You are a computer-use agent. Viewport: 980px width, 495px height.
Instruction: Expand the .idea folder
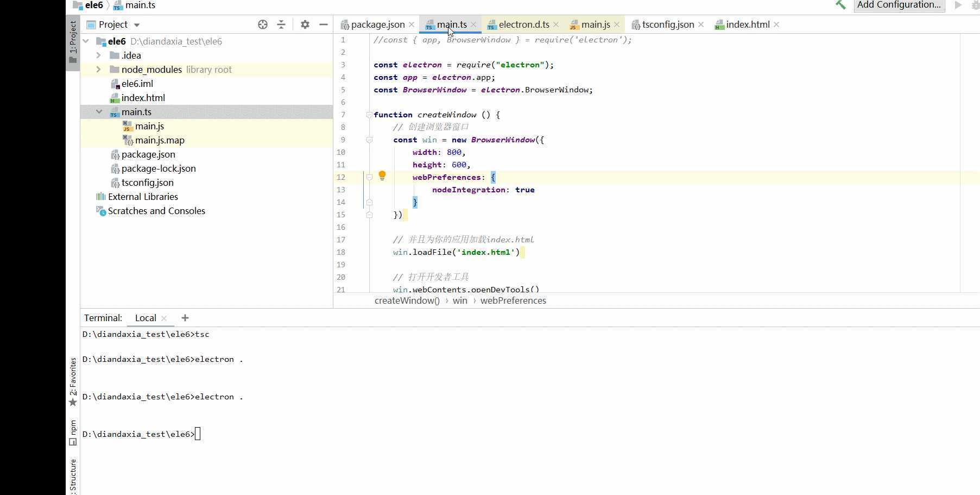(x=98, y=55)
